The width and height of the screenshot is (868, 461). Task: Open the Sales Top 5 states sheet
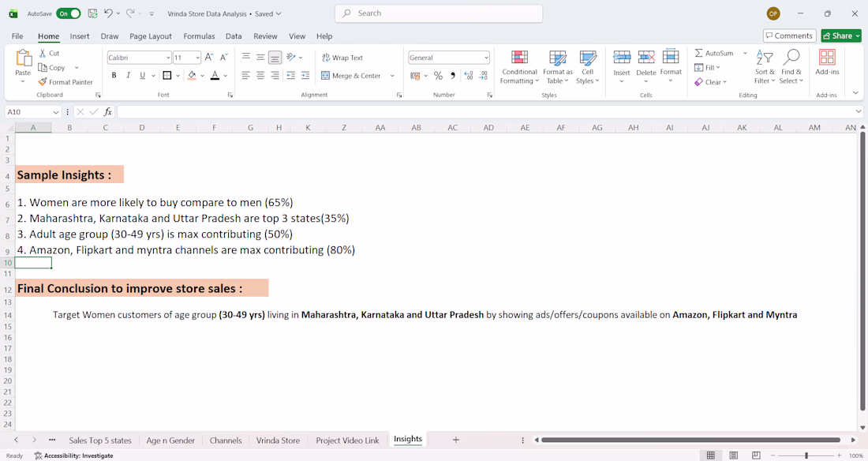pos(100,440)
